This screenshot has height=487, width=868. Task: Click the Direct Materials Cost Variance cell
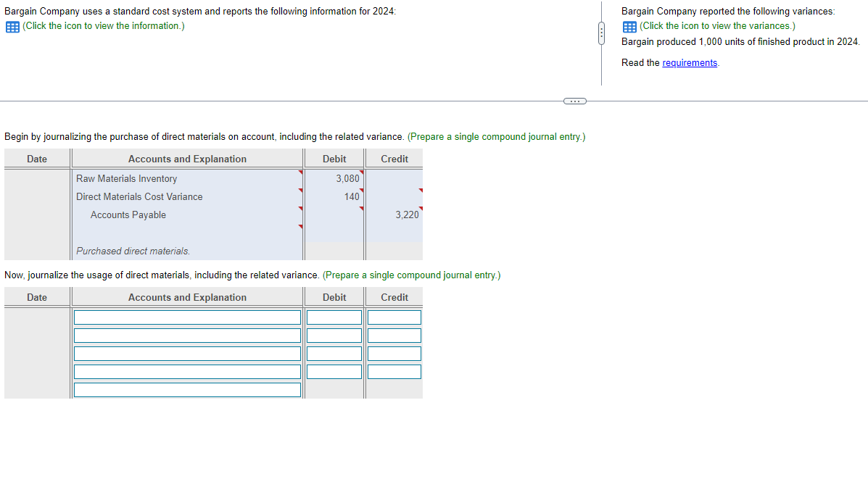[x=188, y=196]
